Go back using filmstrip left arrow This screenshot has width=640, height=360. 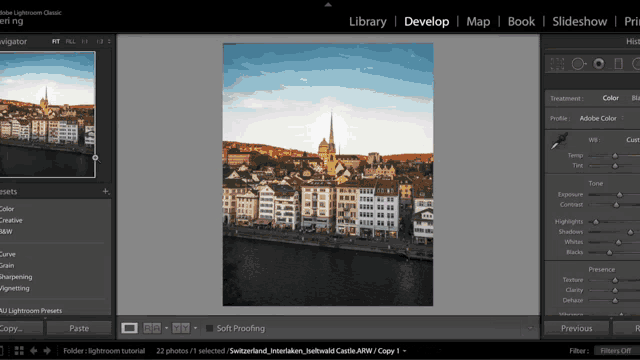coord(33,351)
